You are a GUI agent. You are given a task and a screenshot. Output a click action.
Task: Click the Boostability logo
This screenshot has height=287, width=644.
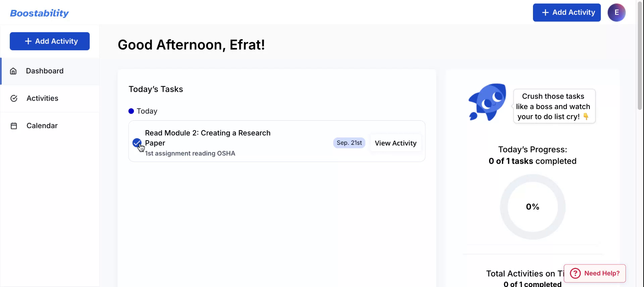tap(39, 13)
